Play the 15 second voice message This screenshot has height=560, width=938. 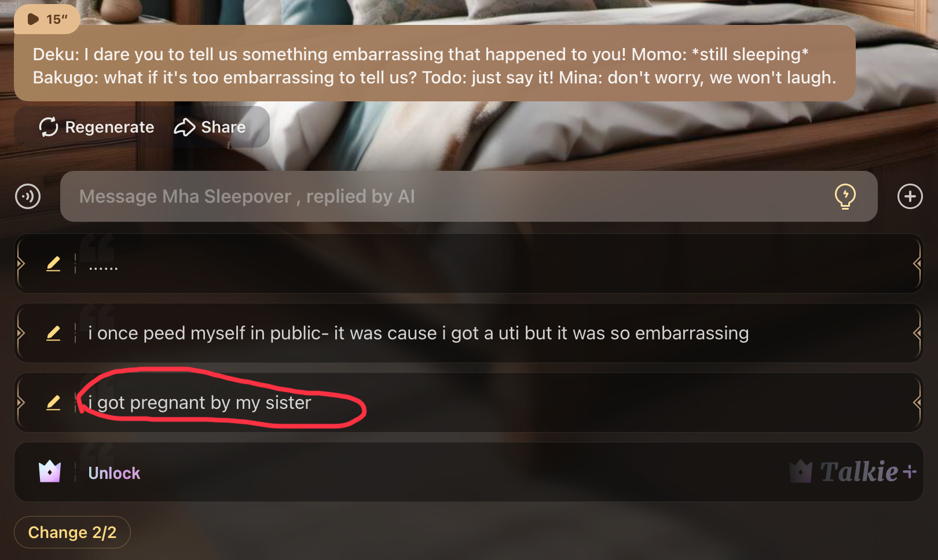(x=47, y=19)
